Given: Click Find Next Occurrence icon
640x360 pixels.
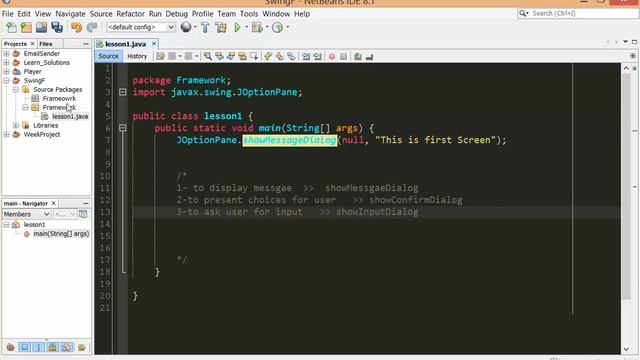Looking at the screenshot, I should tap(231, 56).
